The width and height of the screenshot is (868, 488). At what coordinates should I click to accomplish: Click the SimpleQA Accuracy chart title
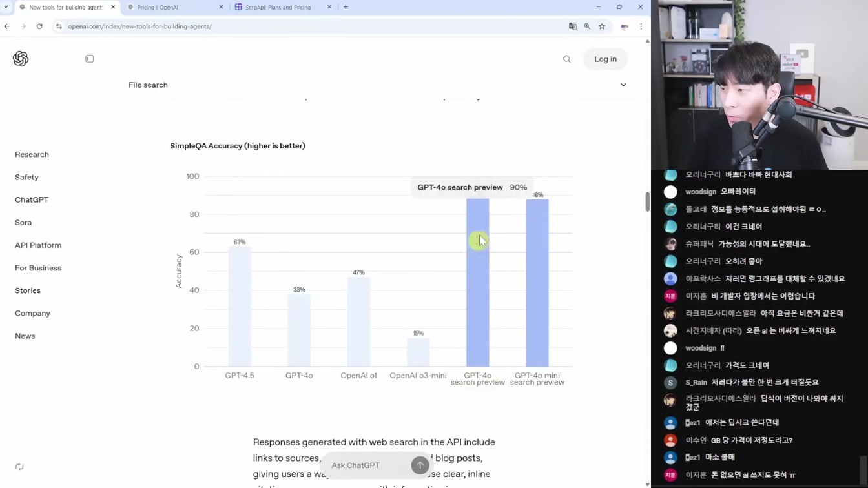click(238, 146)
